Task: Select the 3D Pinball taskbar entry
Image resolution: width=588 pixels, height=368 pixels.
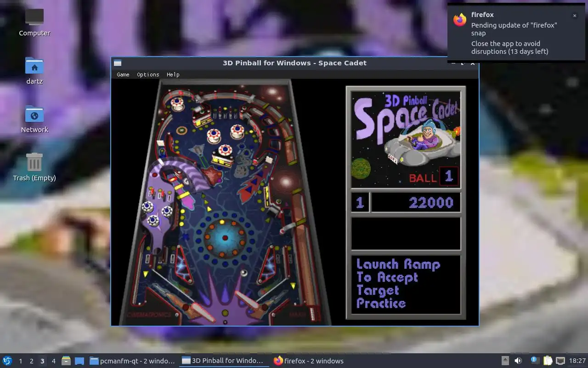Action: point(223,361)
